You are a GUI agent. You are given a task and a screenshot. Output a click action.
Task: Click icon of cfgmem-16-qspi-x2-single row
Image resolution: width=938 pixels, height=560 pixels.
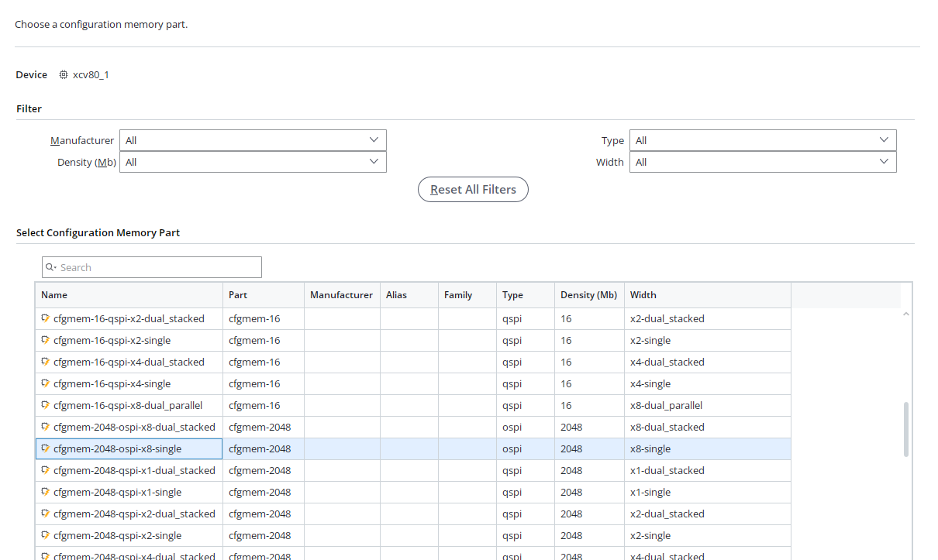click(46, 340)
